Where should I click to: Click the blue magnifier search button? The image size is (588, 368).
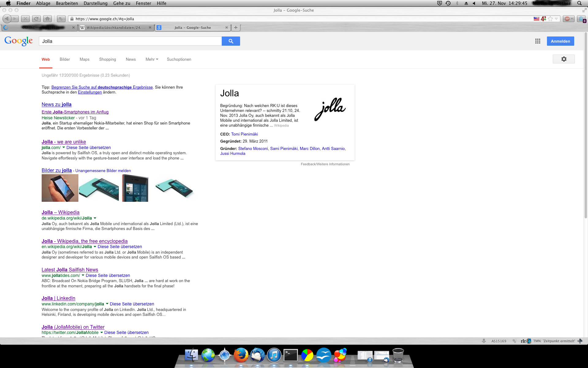231,41
